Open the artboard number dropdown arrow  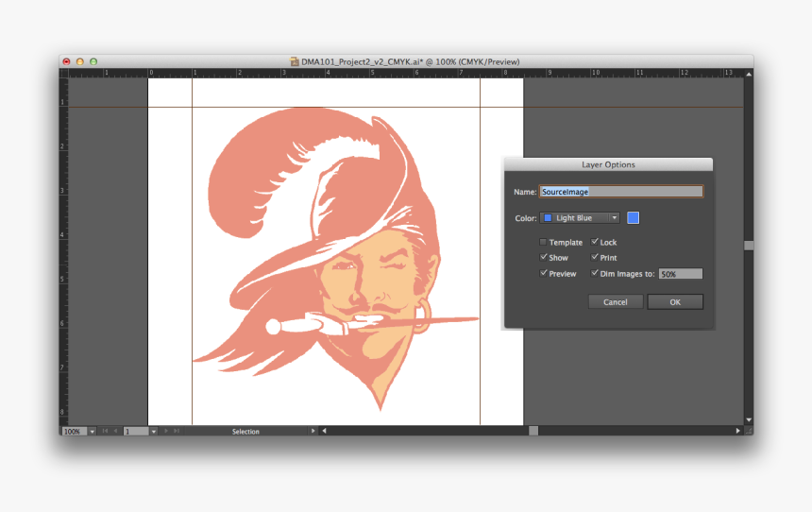click(x=154, y=431)
